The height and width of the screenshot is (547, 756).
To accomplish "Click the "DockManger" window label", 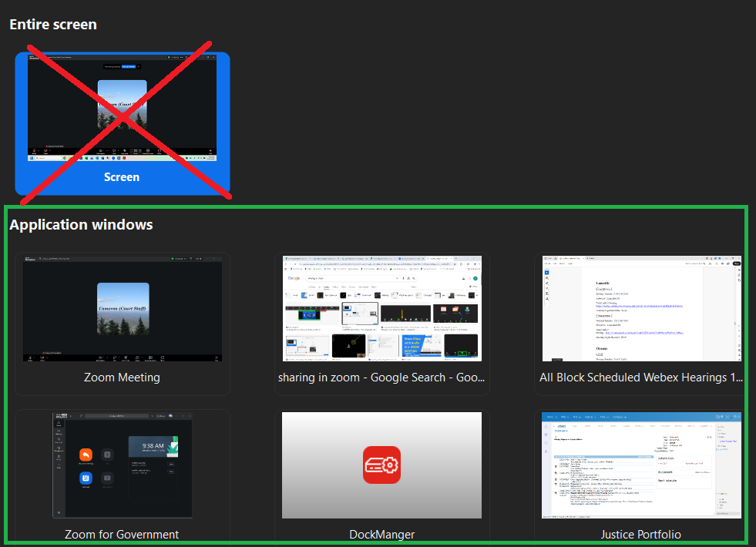I will pyautogui.click(x=381, y=534).
